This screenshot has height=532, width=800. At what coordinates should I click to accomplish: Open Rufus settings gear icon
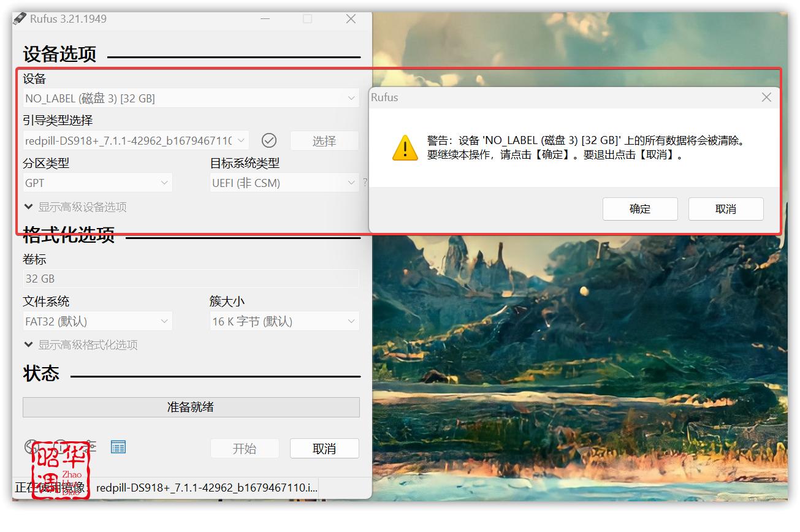90,446
